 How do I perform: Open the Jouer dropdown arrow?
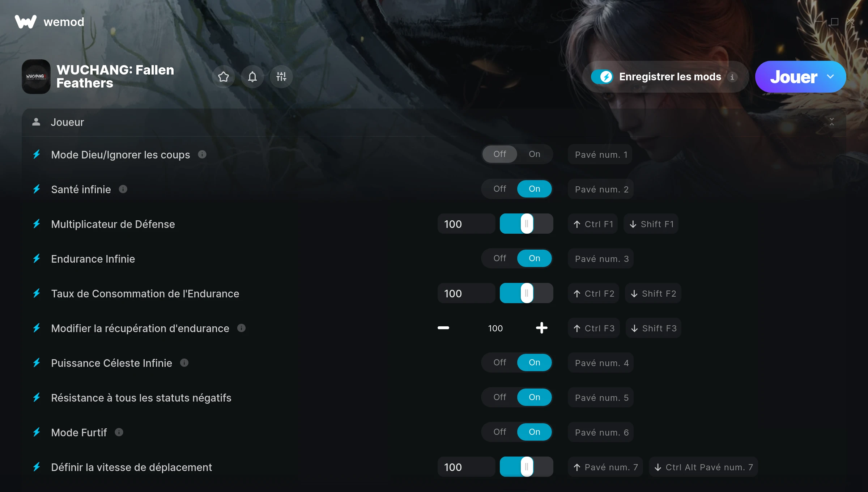click(830, 77)
